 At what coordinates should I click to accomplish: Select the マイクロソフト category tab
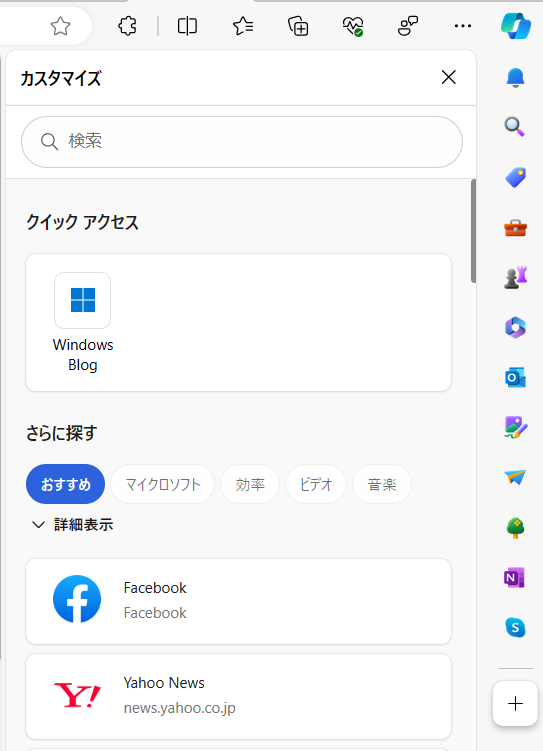[x=162, y=484]
